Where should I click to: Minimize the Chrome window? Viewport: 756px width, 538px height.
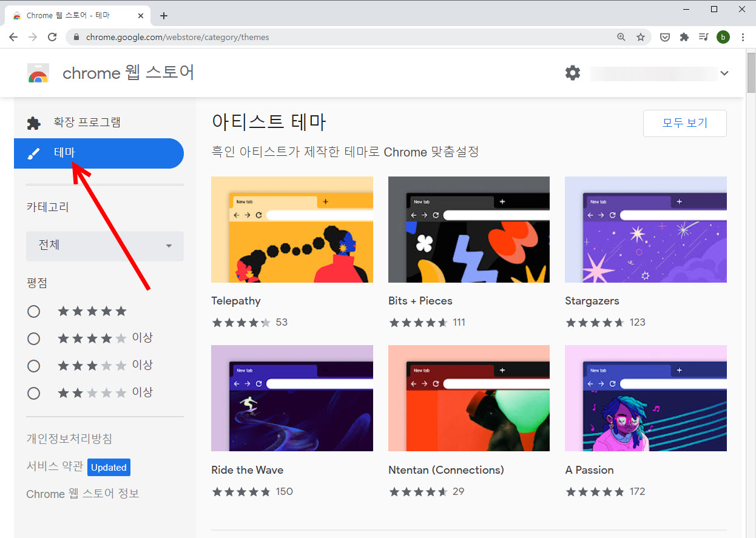(686, 9)
